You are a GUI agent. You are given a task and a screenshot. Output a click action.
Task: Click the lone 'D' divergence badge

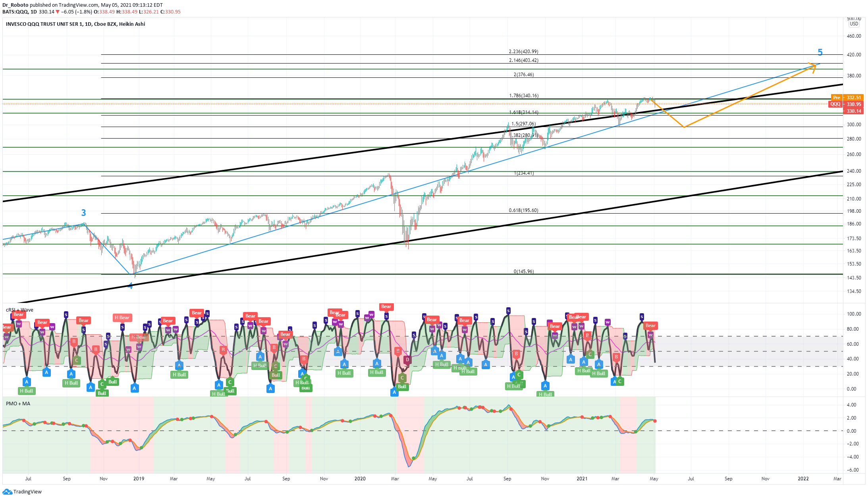407,360
